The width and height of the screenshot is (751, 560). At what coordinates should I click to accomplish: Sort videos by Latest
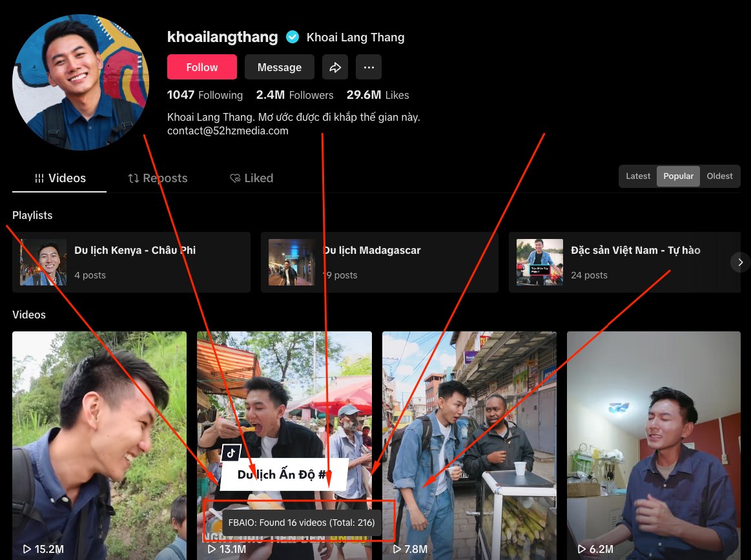tap(638, 176)
